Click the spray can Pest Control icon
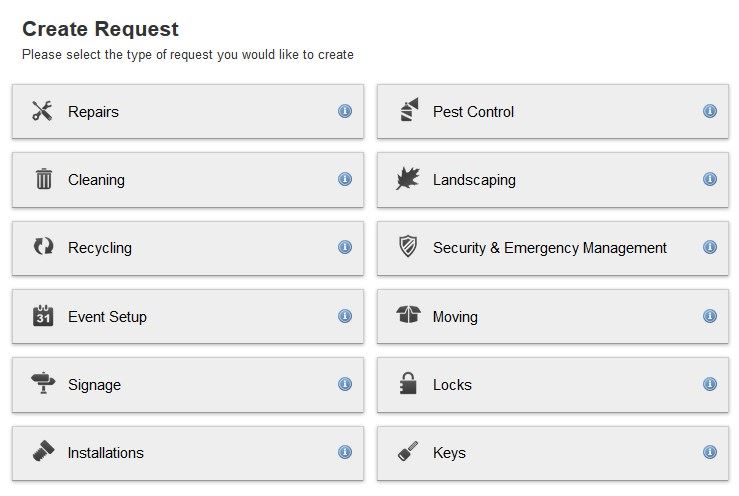The width and height of the screenshot is (739, 496). [407, 111]
